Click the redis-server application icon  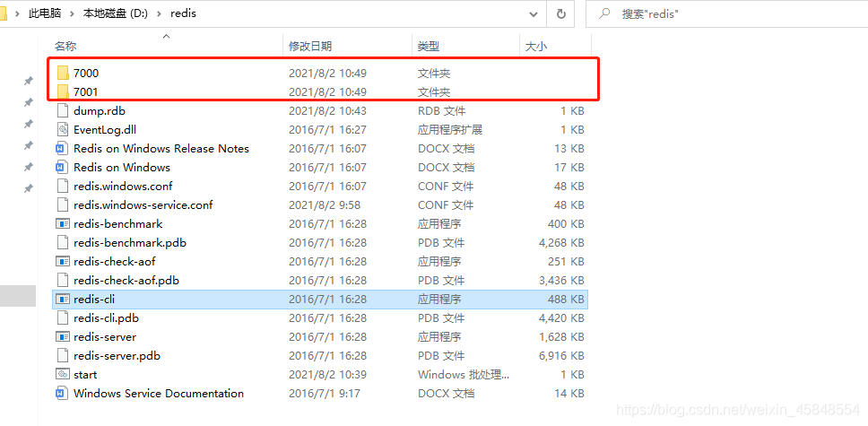(x=63, y=336)
